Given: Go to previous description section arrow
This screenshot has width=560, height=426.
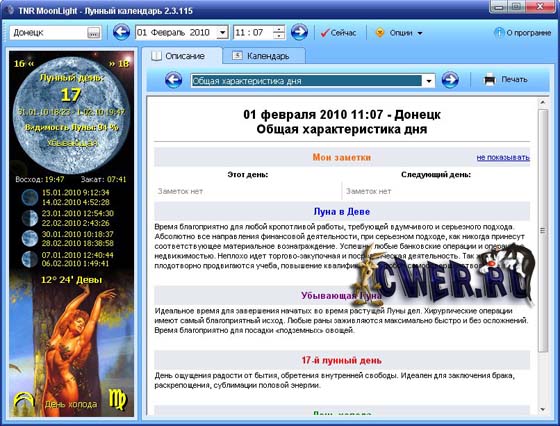Looking at the screenshot, I should click(174, 80).
